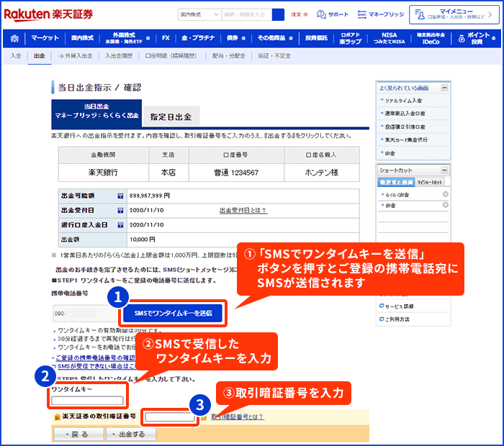Click the help icon next to 銀行口座入金日
Viewport: 504px width, 446px height.
point(120,225)
